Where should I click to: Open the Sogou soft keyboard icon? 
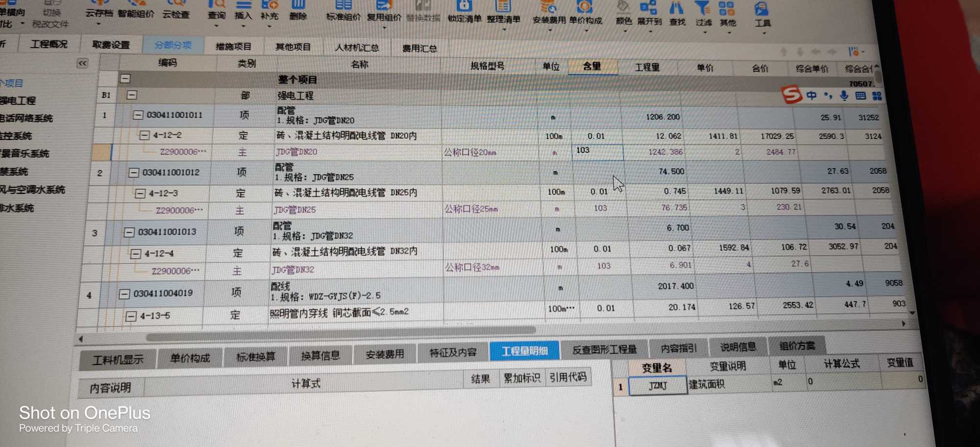coord(860,96)
